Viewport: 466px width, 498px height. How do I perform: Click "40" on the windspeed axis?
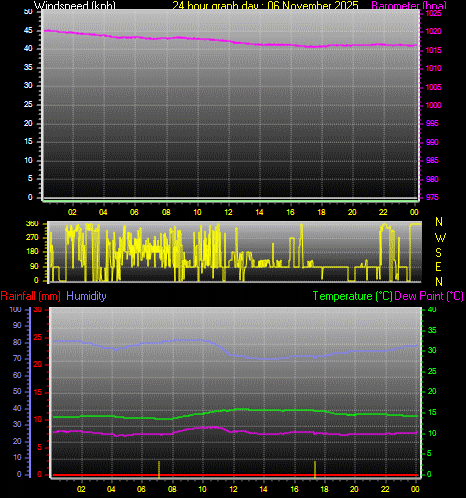tap(28, 49)
